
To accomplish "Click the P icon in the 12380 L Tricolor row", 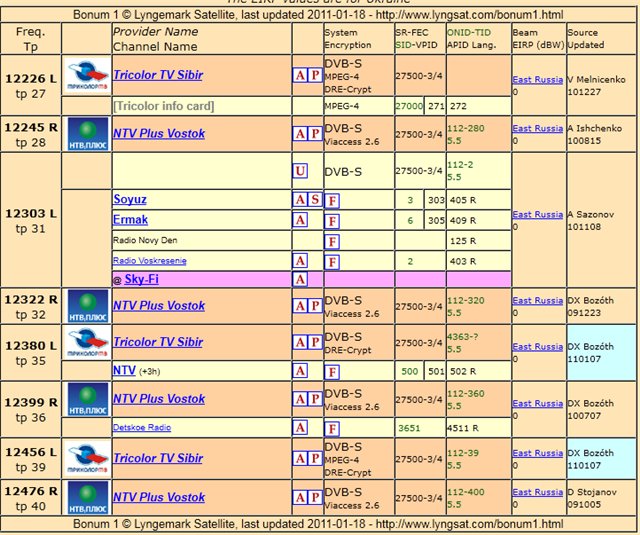I will coord(315,342).
